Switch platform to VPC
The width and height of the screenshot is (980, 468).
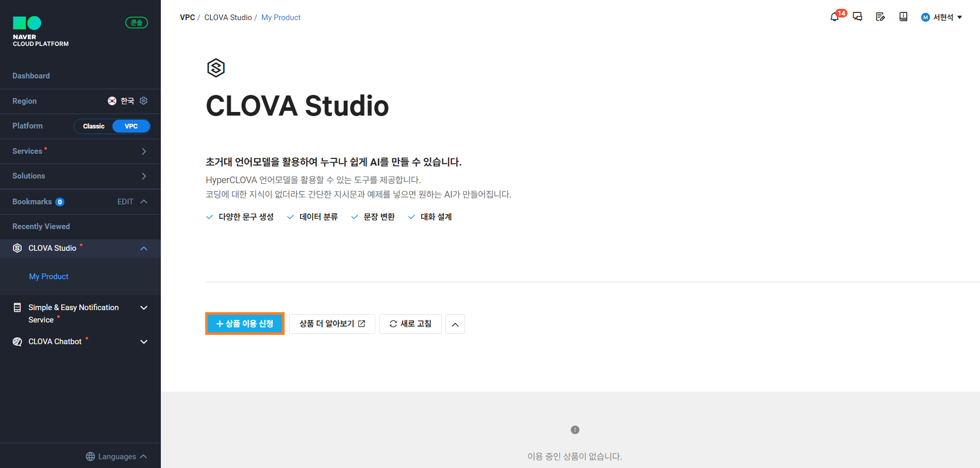pos(131,126)
